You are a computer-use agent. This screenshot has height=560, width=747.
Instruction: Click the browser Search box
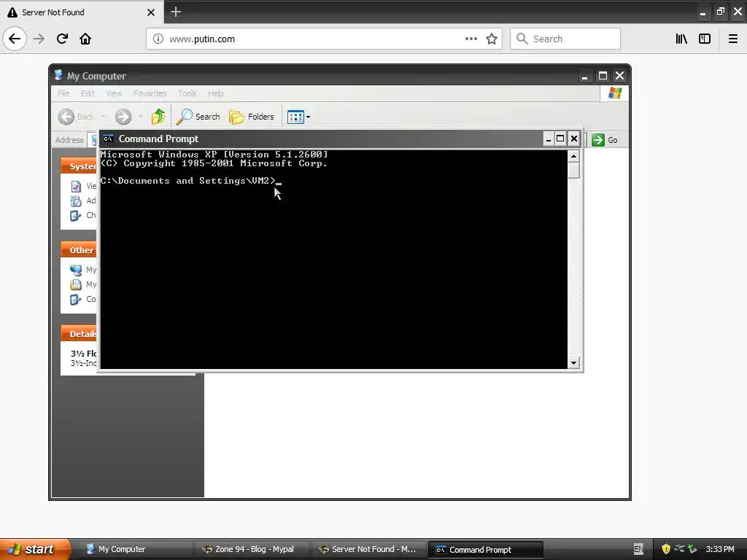565,39
